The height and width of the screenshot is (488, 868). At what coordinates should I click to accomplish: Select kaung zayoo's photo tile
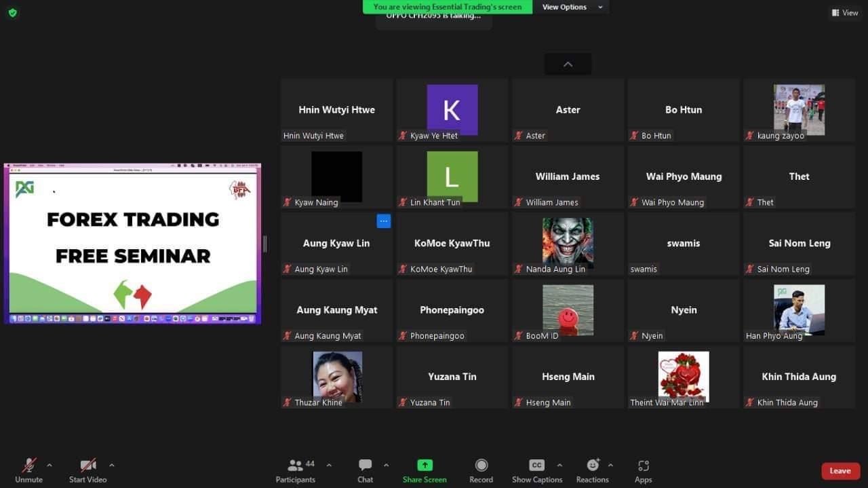(x=799, y=110)
